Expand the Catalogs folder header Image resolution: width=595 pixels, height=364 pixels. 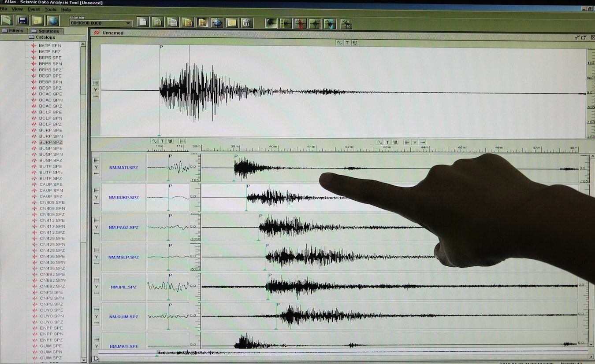(x=45, y=37)
